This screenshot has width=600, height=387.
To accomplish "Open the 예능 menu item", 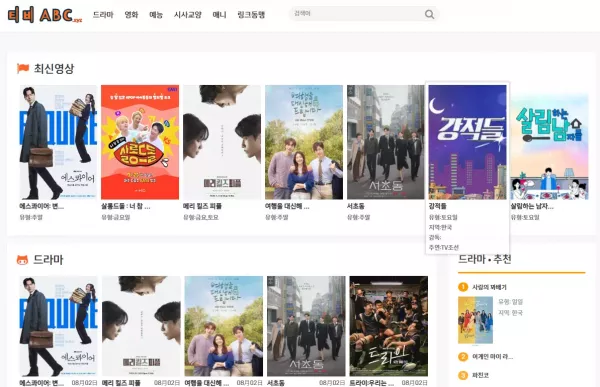I will [x=156, y=15].
